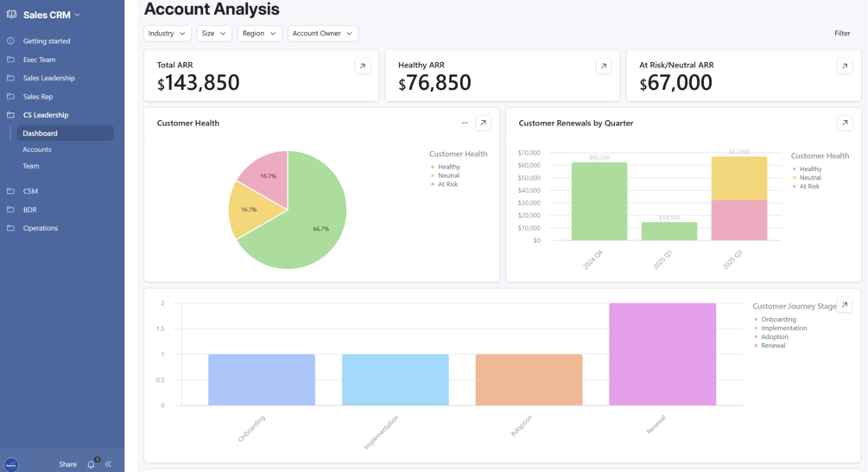
Task: Expand the CSM section
Action: click(30, 191)
